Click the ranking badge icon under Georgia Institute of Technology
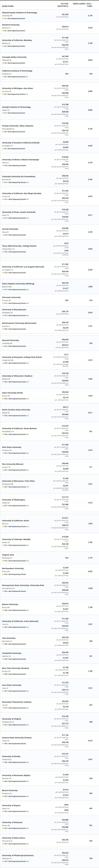99x868 pixels. pyautogui.click(x=3, y=113)
